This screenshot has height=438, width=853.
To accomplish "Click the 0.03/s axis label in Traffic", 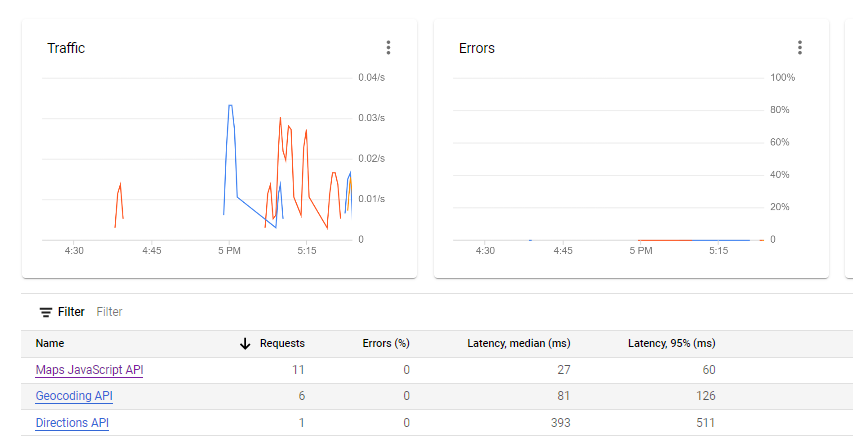I will click(x=372, y=118).
